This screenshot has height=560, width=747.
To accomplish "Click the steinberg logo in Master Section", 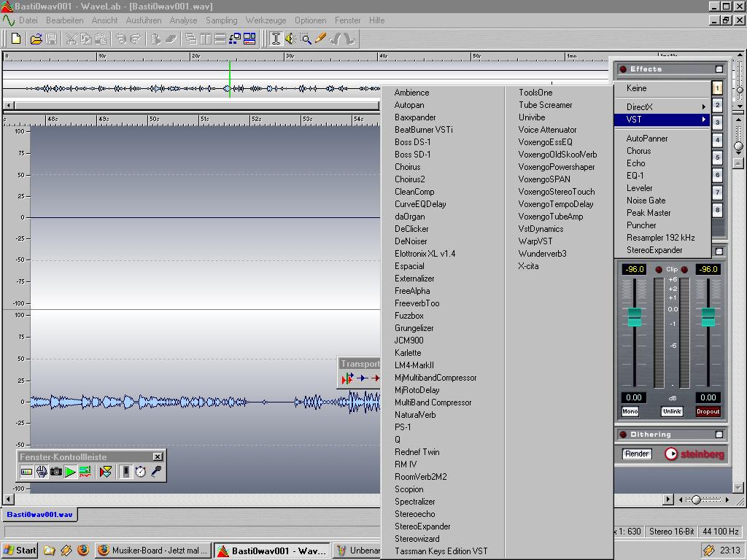I will coord(694,454).
